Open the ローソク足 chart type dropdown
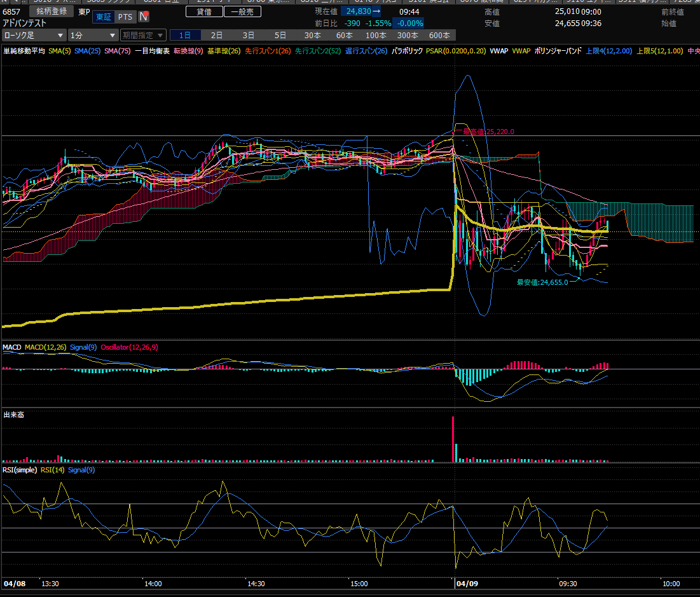This screenshot has width=700, height=597. [34, 36]
